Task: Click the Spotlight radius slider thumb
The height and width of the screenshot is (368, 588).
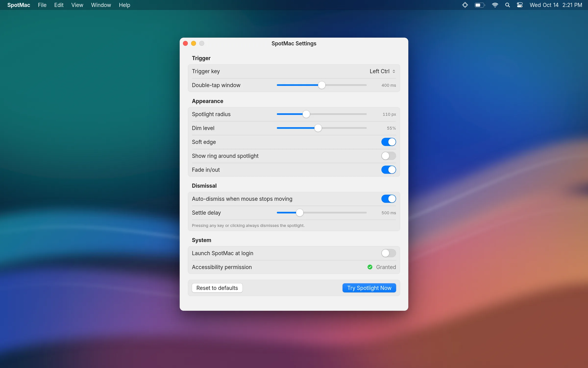Action: click(x=306, y=114)
